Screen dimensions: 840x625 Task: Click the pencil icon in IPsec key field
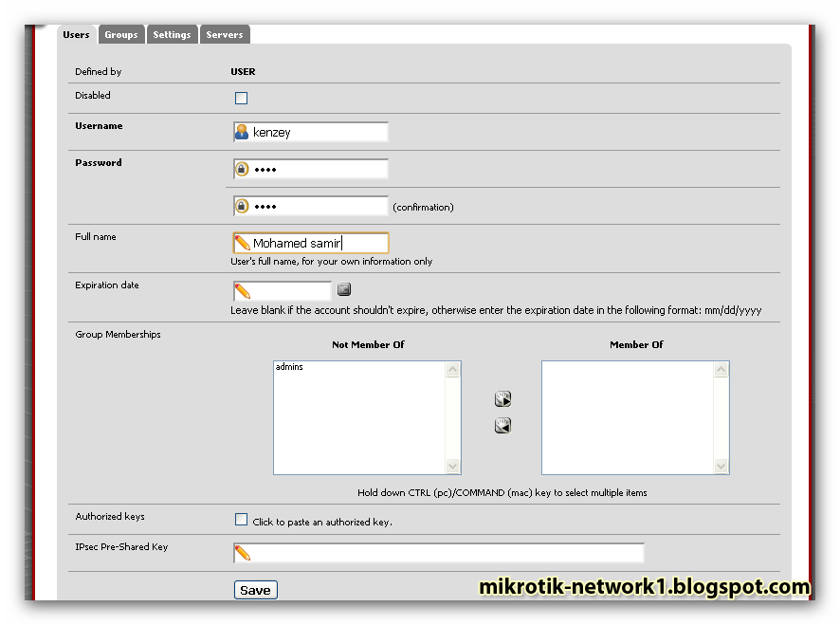coord(243,553)
